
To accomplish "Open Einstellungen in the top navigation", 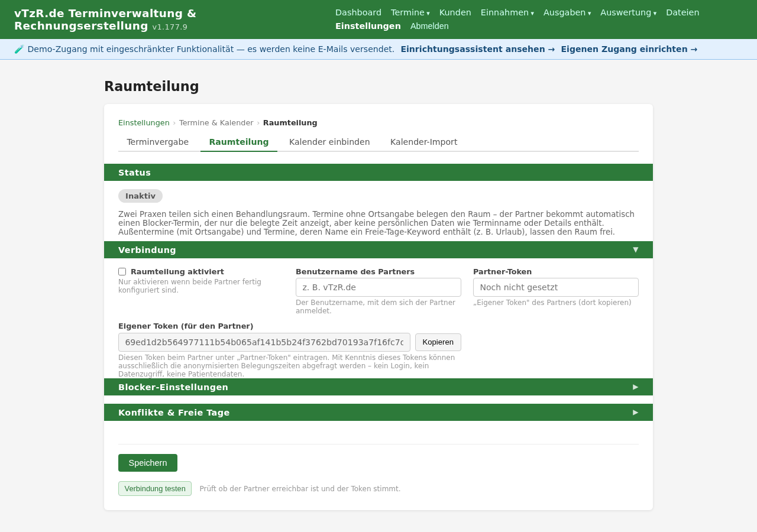I will pos(368,26).
